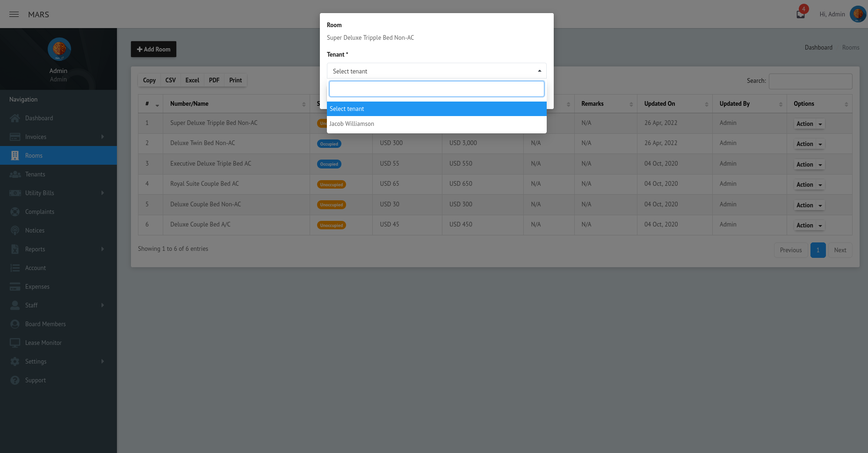Open the Support icon in sidebar
Viewport: 868px width, 453px height.
click(x=15, y=380)
